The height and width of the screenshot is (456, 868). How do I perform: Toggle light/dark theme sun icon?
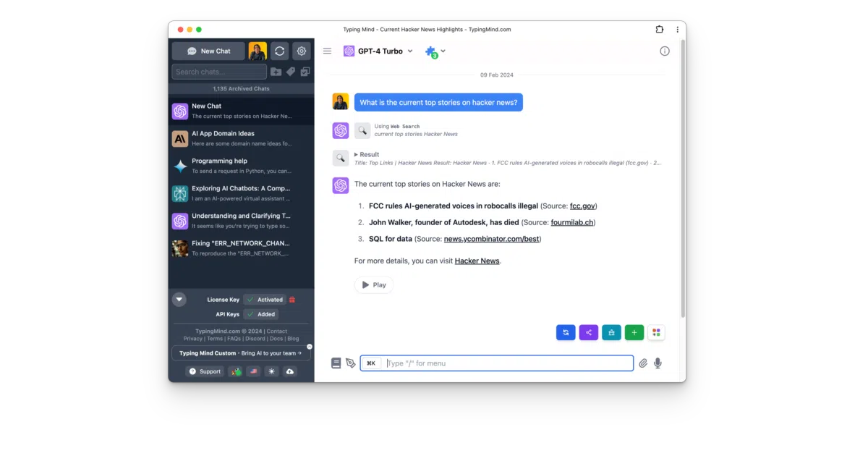271,371
